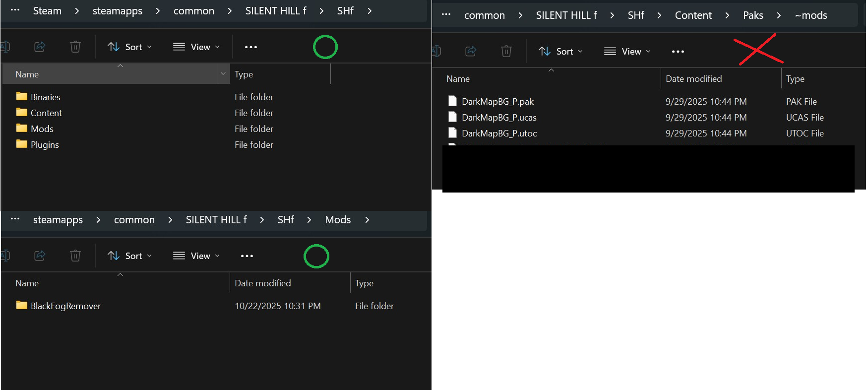The height and width of the screenshot is (390, 868).
Task: Open Sort dropdown in Mods window
Action: (130, 256)
